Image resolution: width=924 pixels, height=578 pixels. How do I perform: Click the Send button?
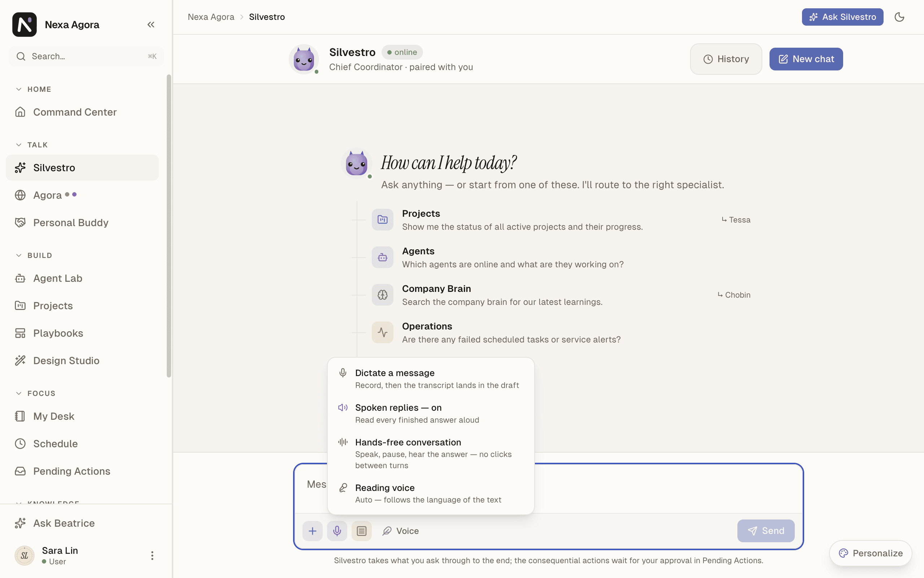pyautogui.click(x=766, y=531)
